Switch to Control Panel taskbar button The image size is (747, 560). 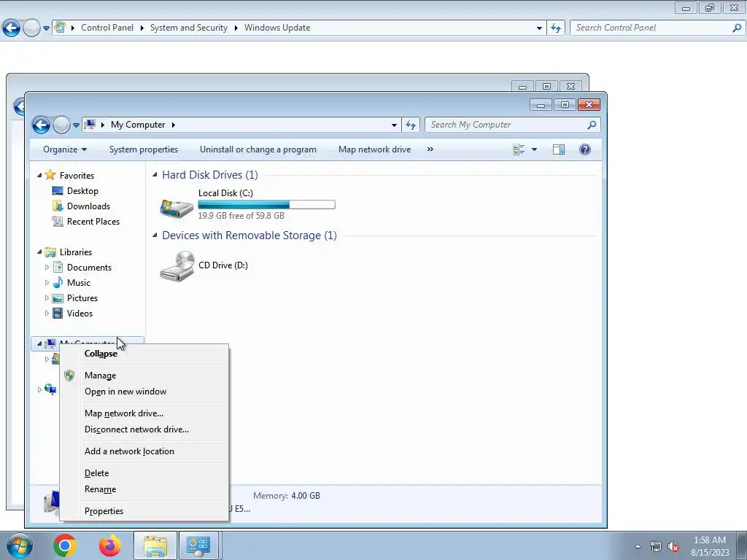[198, 545]
